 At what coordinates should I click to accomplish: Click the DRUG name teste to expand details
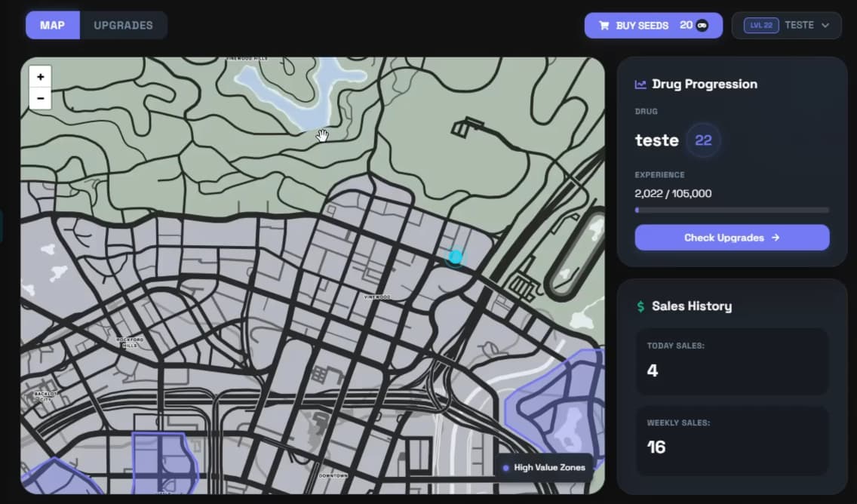click(656, 140)
